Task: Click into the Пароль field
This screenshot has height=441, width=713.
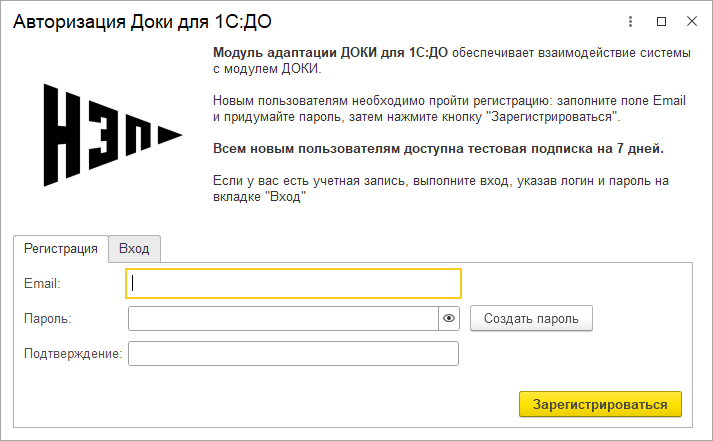Action: (x=283, y=319)
